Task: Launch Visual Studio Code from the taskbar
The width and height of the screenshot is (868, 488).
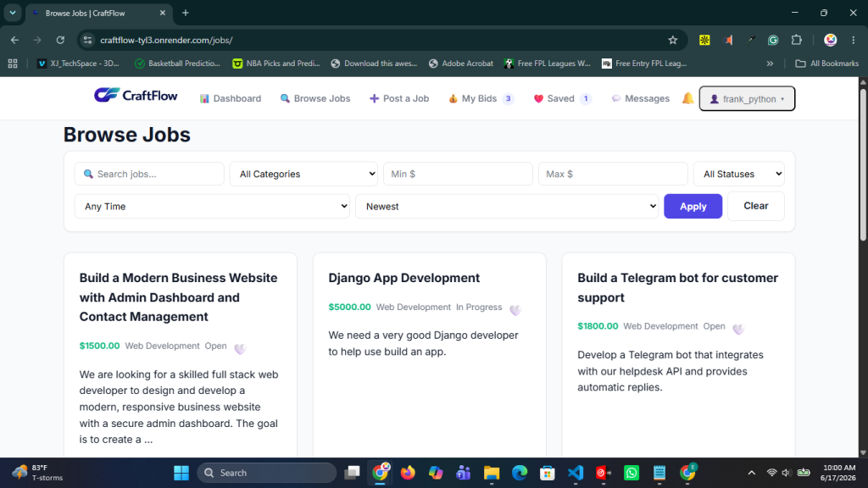Action: point(576,473)
